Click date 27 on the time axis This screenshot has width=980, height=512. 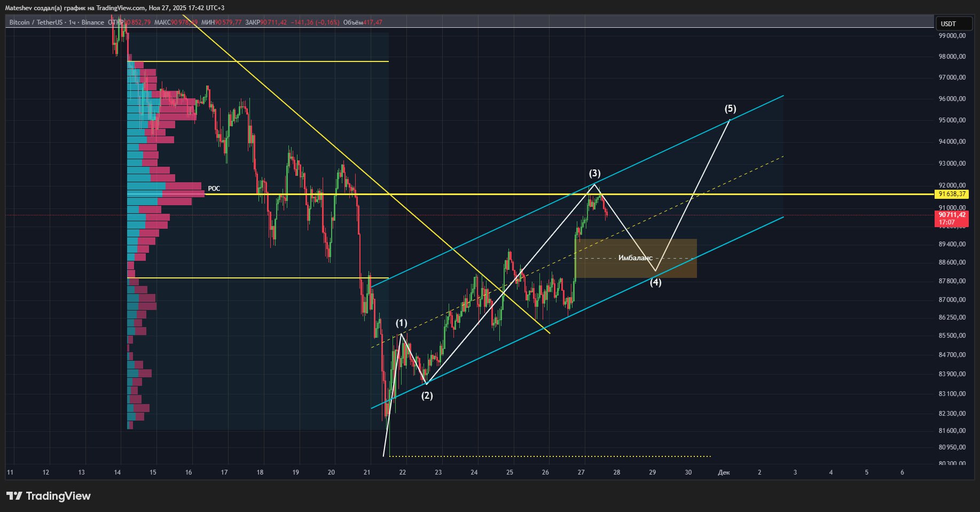pos(581,472)
